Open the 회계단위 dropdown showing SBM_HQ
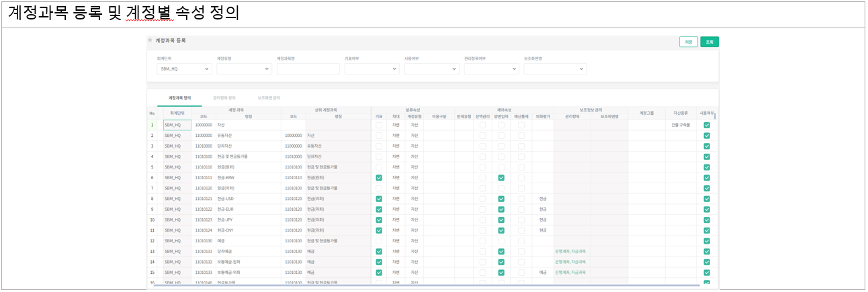Viewport: 868px width, 292px height. [184, 68]
